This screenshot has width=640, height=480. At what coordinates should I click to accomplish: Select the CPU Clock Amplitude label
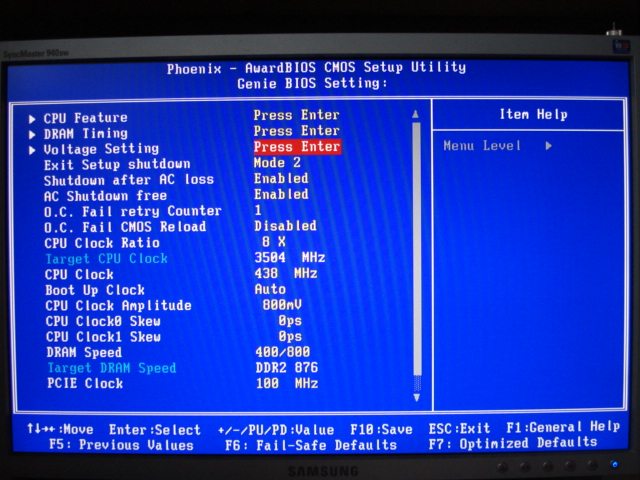pos(118,306)
